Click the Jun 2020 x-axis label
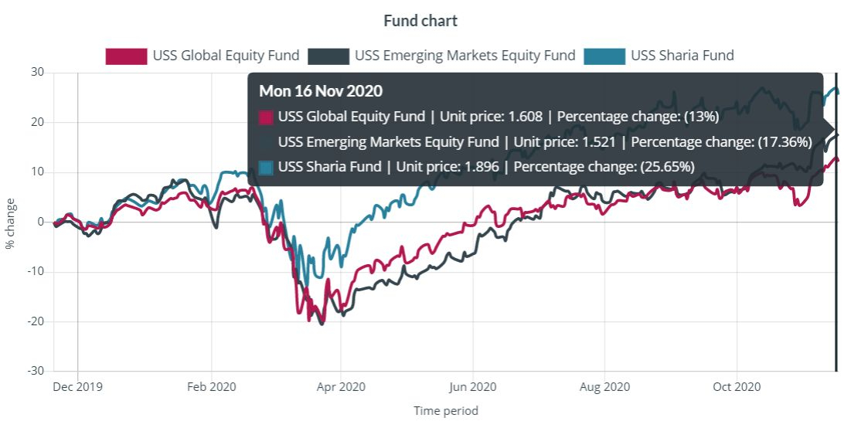The image size is (868, 428). pos(472,386)
